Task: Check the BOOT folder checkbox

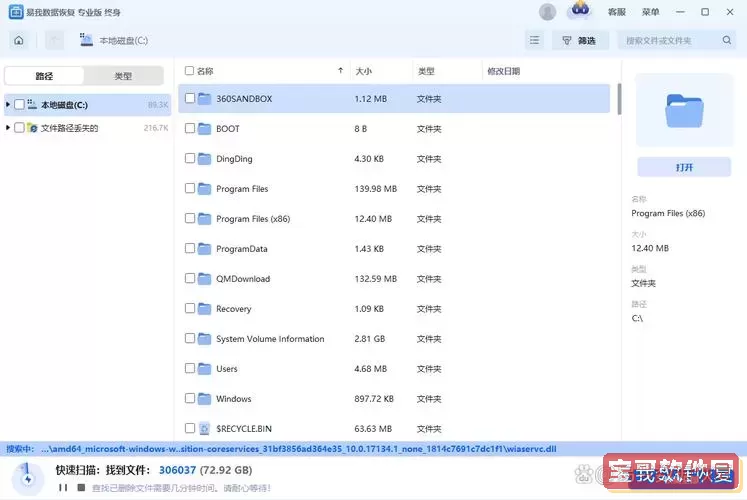Action: (x=190, y=128)
